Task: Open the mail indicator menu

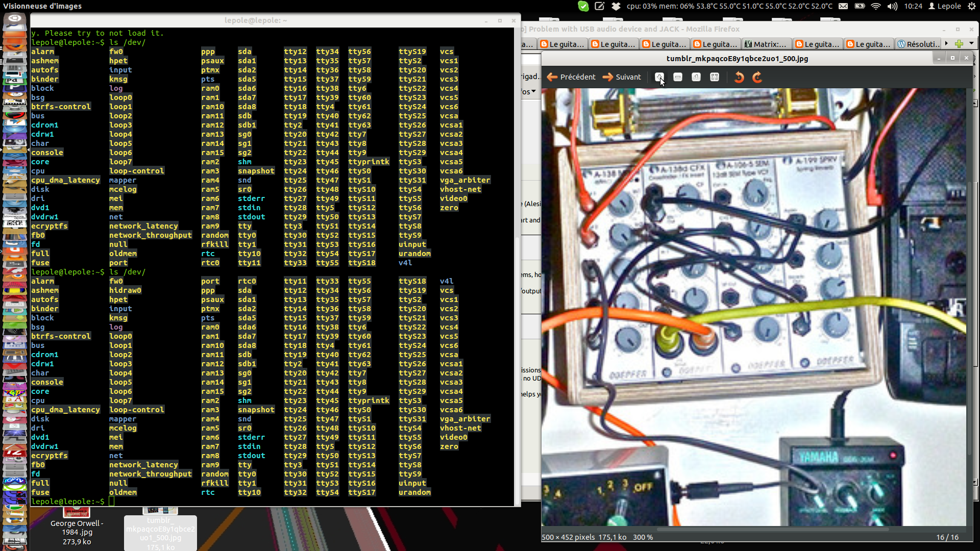Action: pos(843,6)
